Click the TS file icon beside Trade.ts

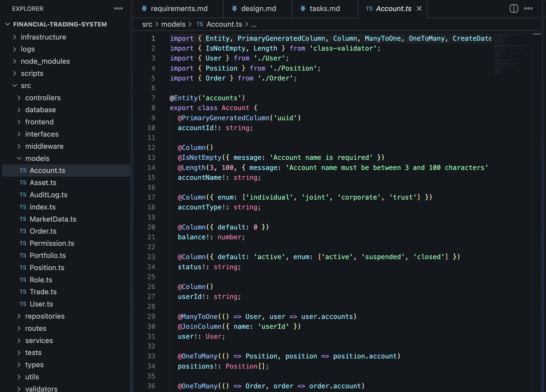point(23,292)
